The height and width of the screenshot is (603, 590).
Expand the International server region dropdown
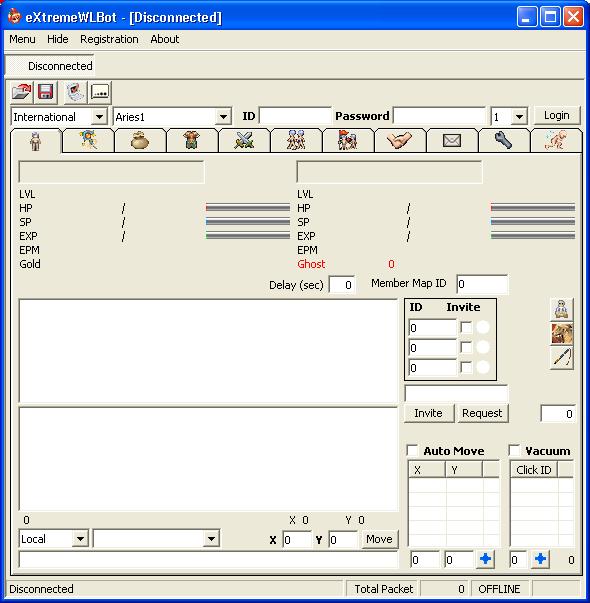click(x=99, y=117)
